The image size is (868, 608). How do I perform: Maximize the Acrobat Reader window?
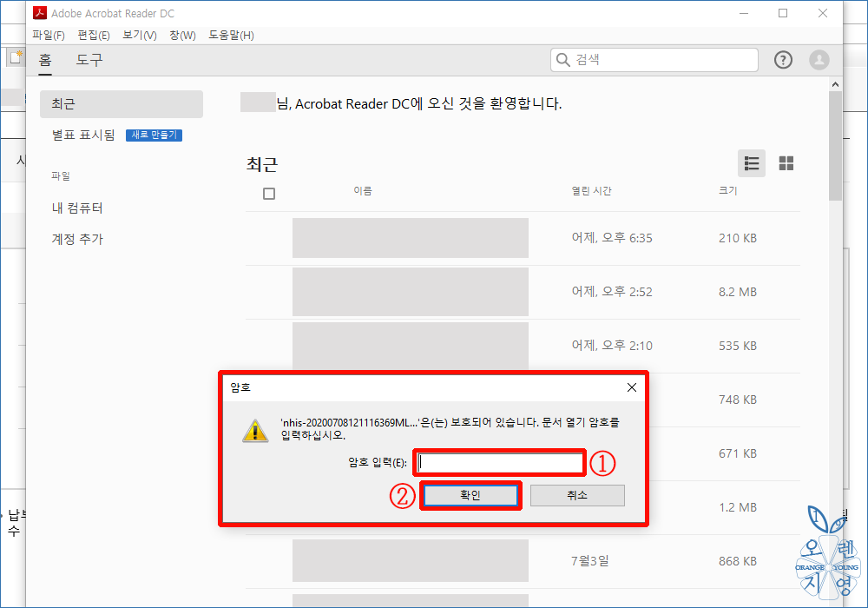tap(783, 13)
